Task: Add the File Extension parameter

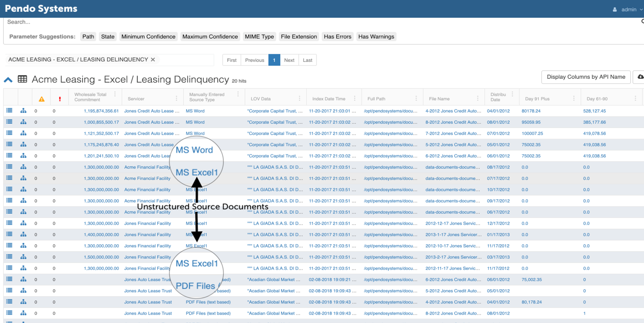Action: [299, 37]
